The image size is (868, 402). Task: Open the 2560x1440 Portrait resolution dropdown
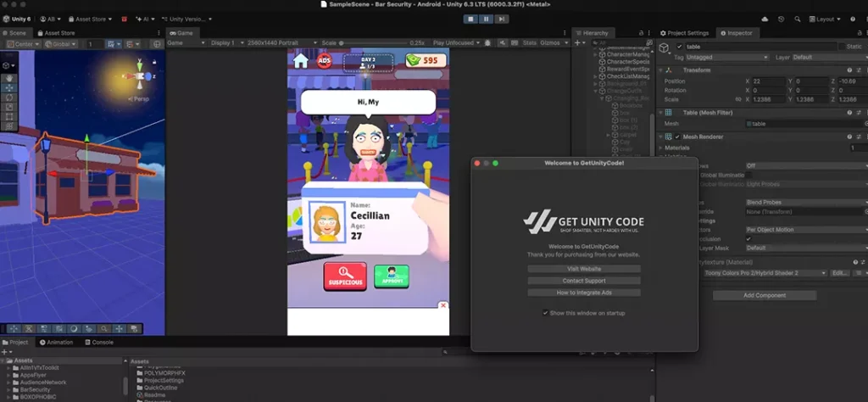283,42
